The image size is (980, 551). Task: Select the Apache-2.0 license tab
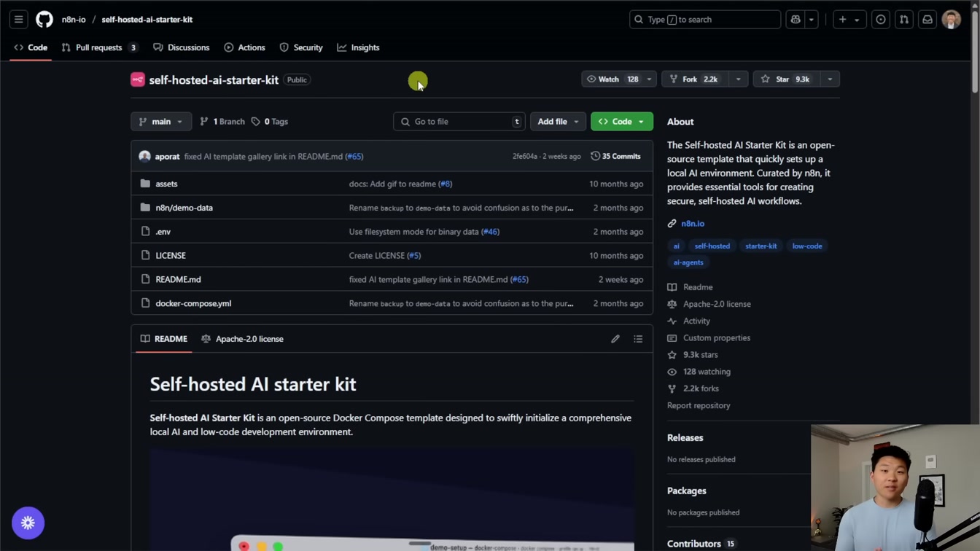coord(242,339)
